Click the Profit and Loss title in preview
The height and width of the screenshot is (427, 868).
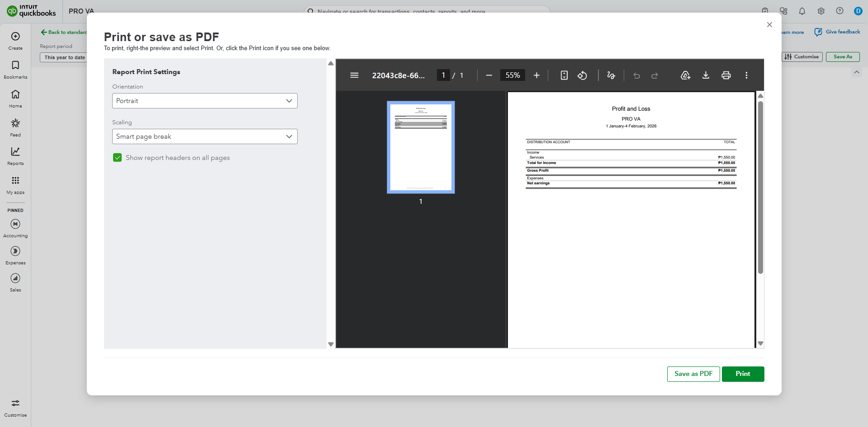click(x=631, y=109)
